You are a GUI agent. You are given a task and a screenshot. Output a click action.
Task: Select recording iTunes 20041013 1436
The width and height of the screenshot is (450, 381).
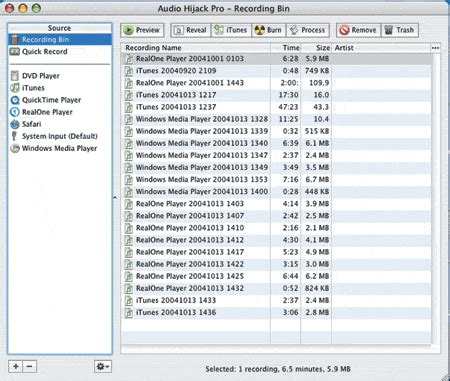[277, 313]
